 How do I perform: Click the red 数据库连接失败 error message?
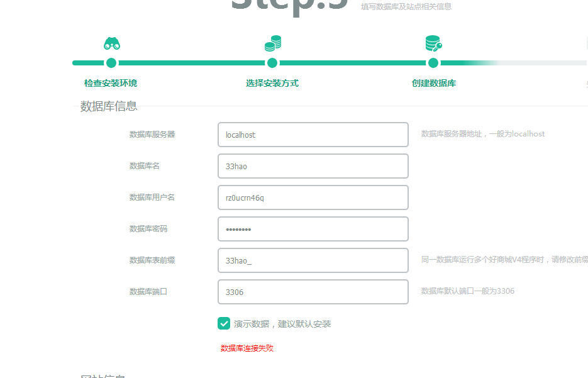tap(247, 348)
